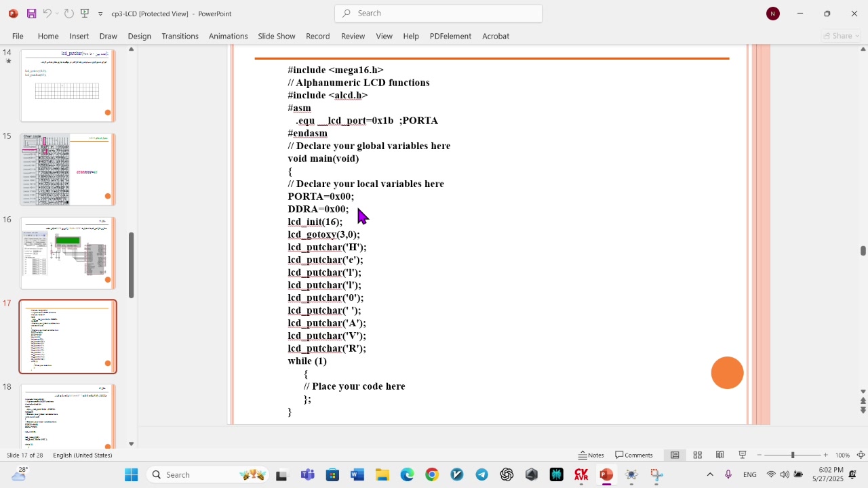Open the Windows Start menu

(131, 475)
